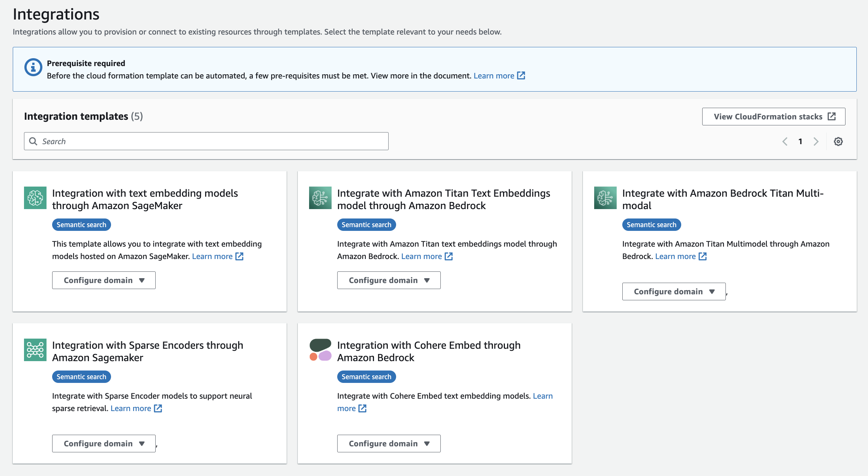Screen dimensions: 868x476
Task: Expand Configure domain for Cohere Embed
Action: point(389,444)
